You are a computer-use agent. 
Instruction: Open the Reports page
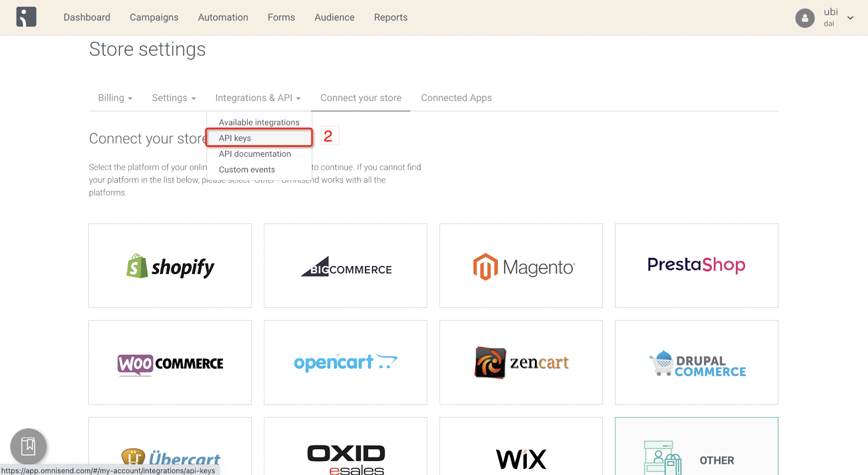391,17
